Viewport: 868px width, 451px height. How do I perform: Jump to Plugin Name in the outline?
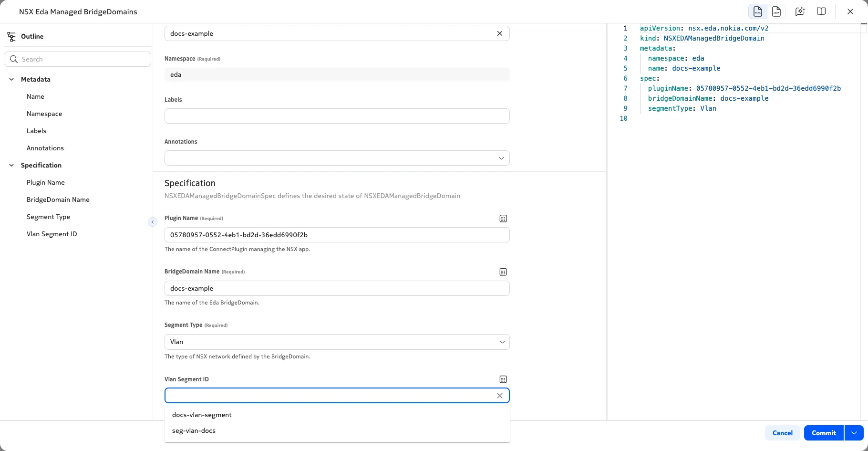[46, 182]
